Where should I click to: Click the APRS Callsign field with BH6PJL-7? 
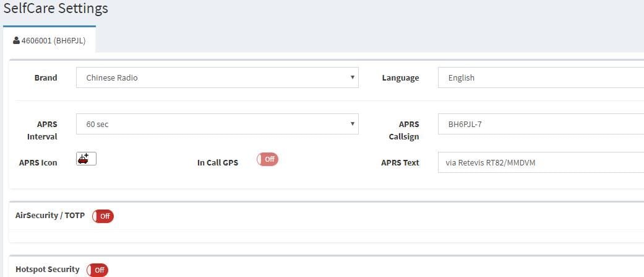pyautogui.click(x=541, y=124)
